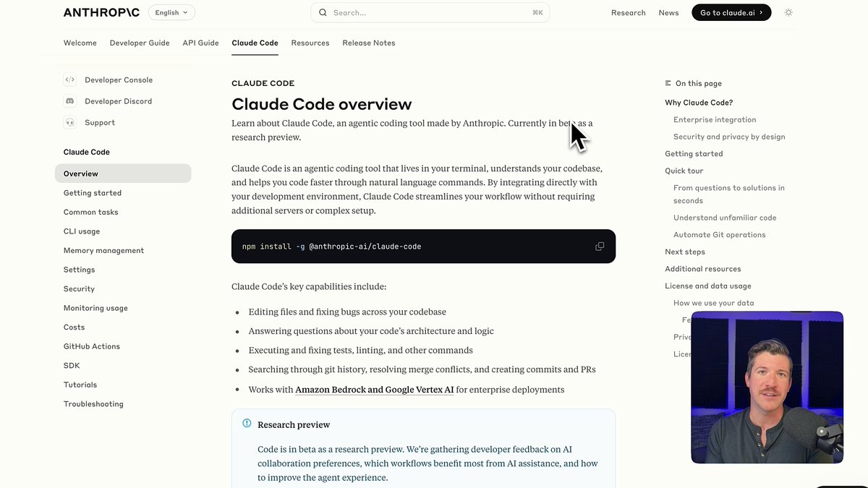The width and height of the screenshot is (868, 488).
Task: Open Monitoring usage in the sidebar
Action: pyautogui.click(x=95, y=308)
